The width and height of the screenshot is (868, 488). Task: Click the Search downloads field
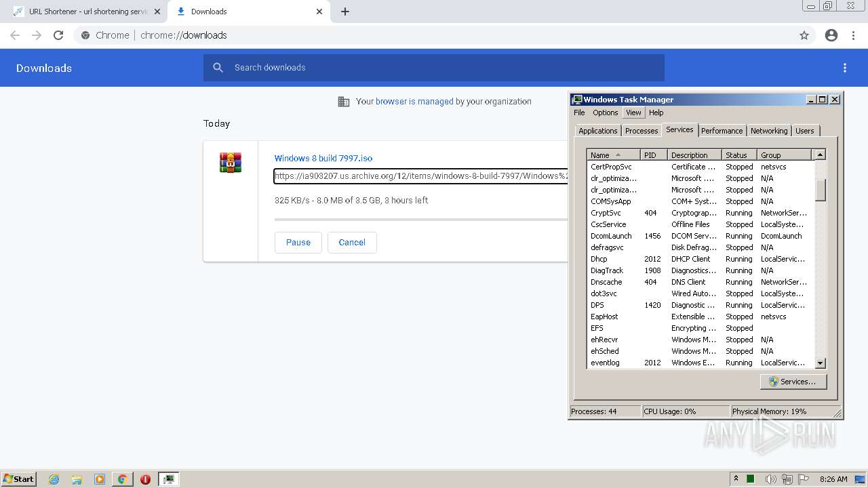[x=434, y=68]
